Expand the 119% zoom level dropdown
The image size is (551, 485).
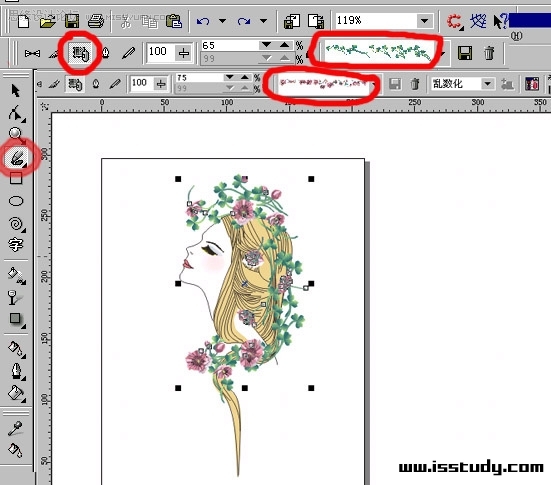pos(424,21)
